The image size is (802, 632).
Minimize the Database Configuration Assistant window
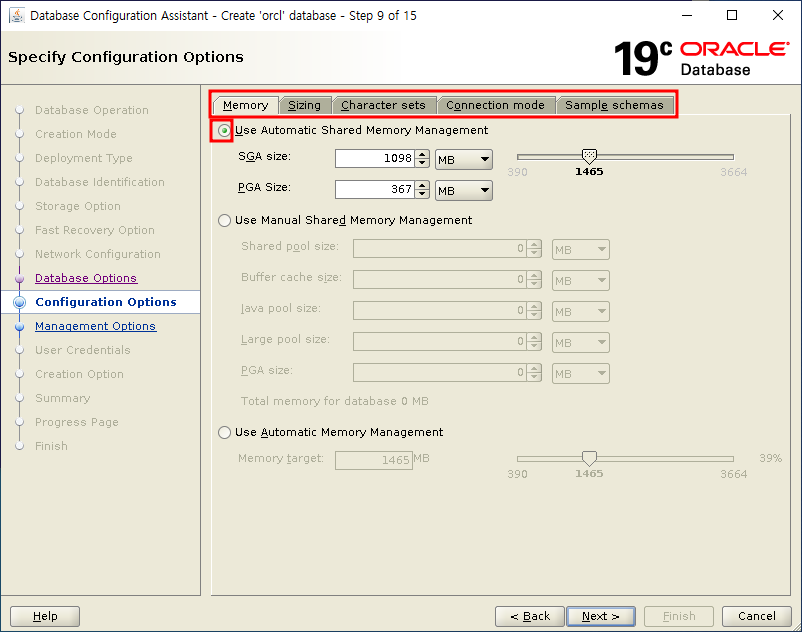point(687,15)
